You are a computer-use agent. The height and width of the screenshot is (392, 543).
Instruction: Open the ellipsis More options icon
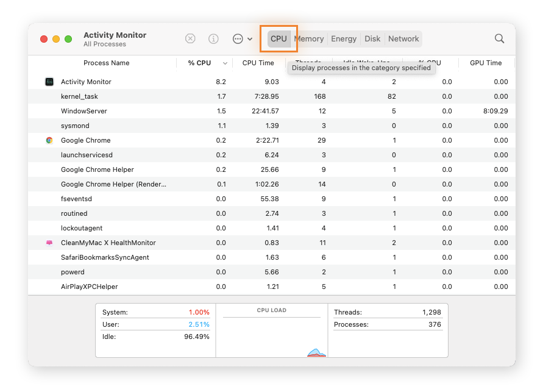238,38
